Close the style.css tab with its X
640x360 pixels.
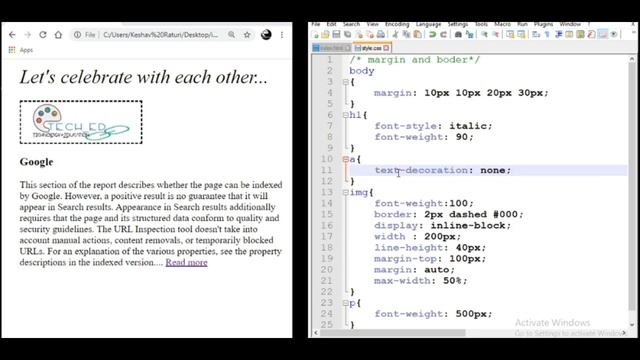[386, 48]
